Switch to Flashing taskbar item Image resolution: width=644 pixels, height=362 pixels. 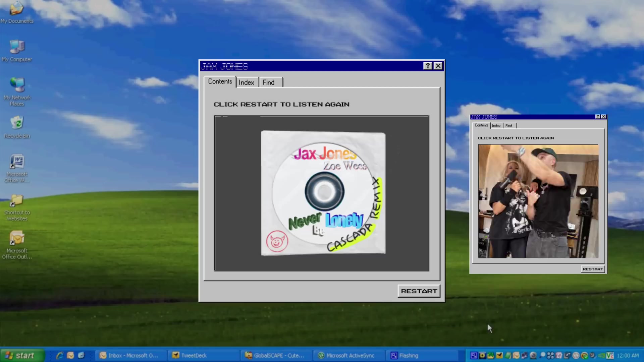click(x=422, y=355)
